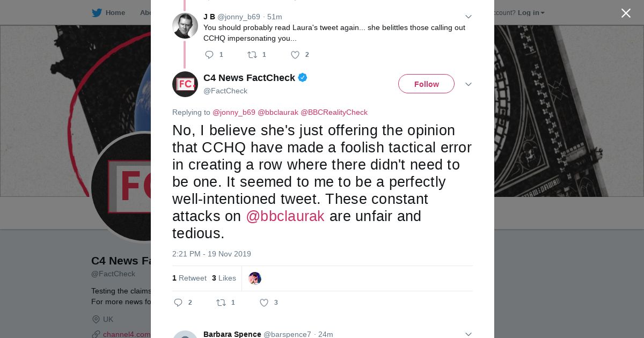View who liked via the liker avatar
The width and height of the screenshot is (644, 338).
coord(255,278)
